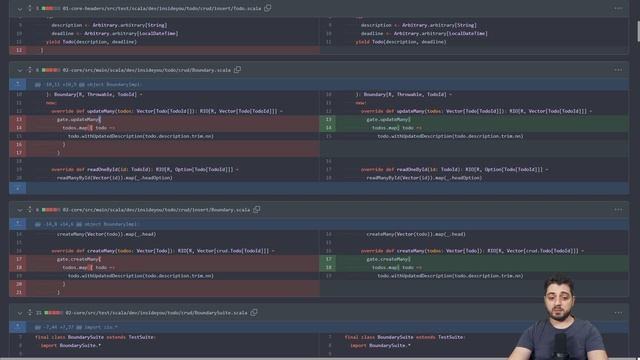Screen dimensions: 640x360
Task: Open options menu for crud/Boundary.scala
Action: (x=618, y=70)
